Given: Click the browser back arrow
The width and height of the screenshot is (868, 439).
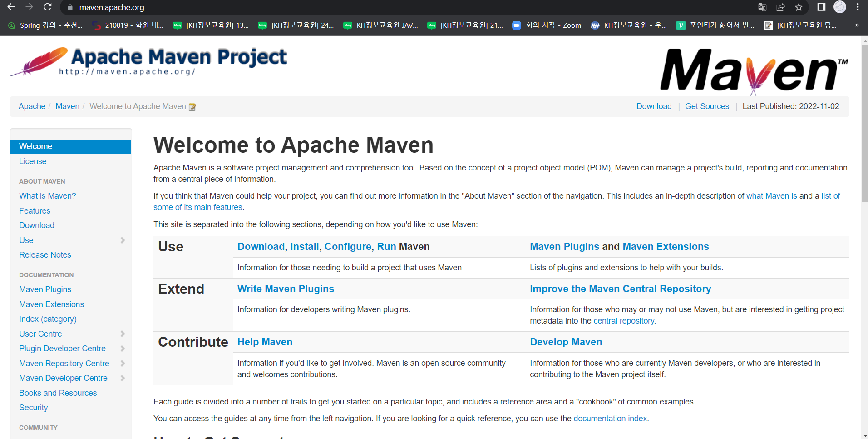Looking at the screenshot, I should (x=11, y=7).
